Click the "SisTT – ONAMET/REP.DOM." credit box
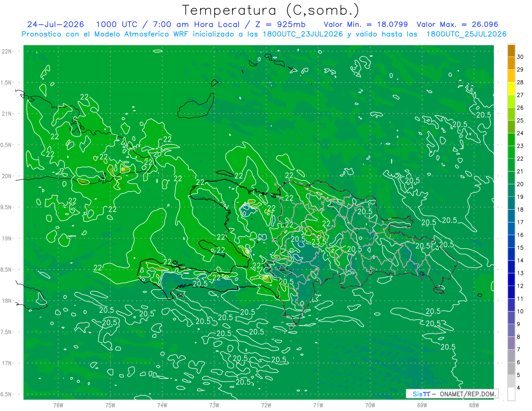The image size is (532, 411). click(452, 394)
